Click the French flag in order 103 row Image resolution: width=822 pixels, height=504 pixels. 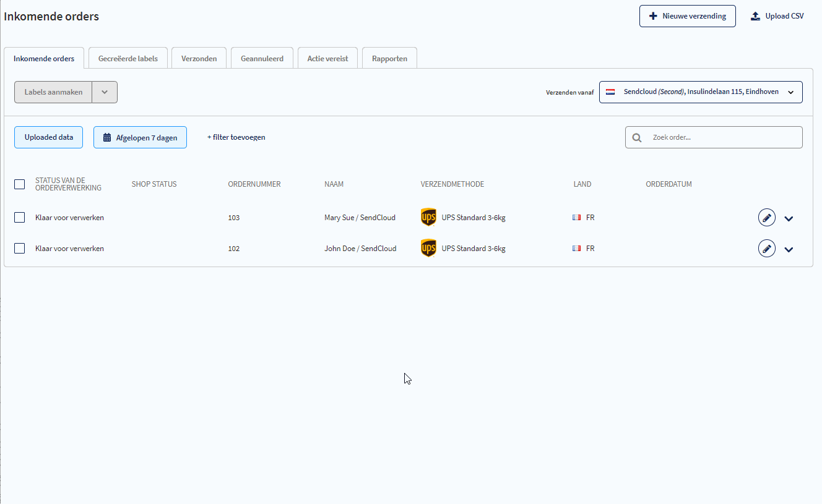[x=577, y=218]
